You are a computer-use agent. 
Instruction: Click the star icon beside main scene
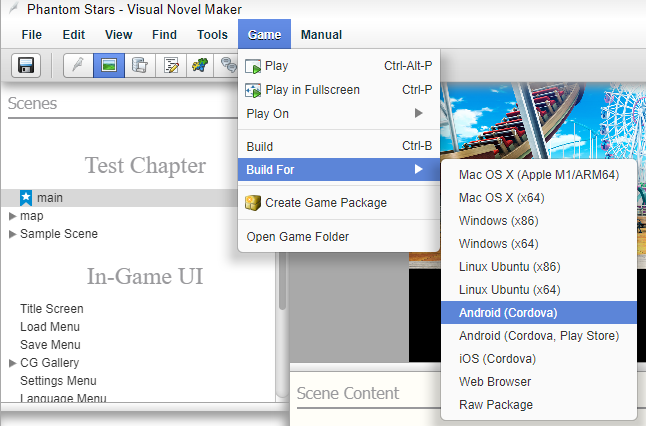click(26, 198)
